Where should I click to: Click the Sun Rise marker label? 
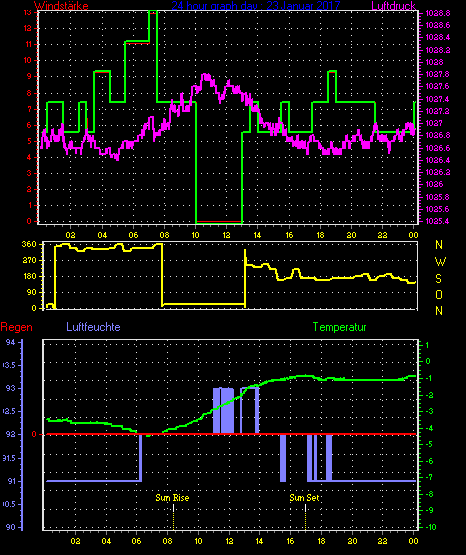point(172,498)
